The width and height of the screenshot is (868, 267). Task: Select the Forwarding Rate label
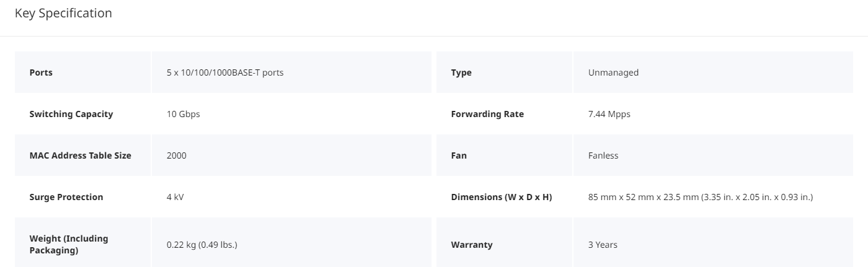click(x=487, y=114)
